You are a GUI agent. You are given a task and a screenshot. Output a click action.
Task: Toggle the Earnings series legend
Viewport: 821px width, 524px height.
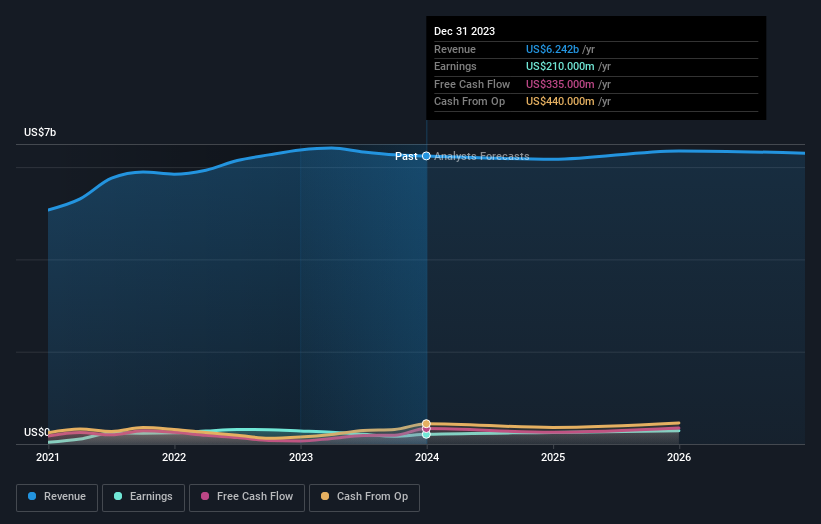(x=143, y=497)
